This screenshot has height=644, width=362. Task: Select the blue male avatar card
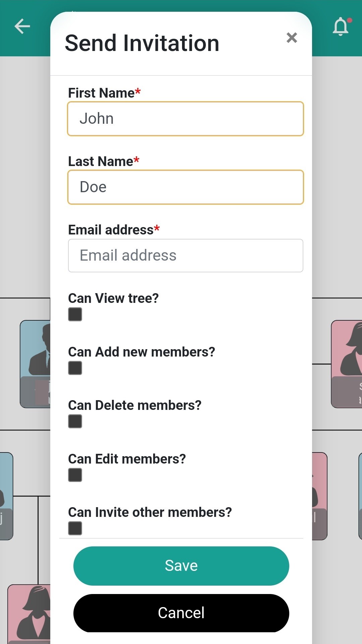pyautogui.click(x=36, y=364)
